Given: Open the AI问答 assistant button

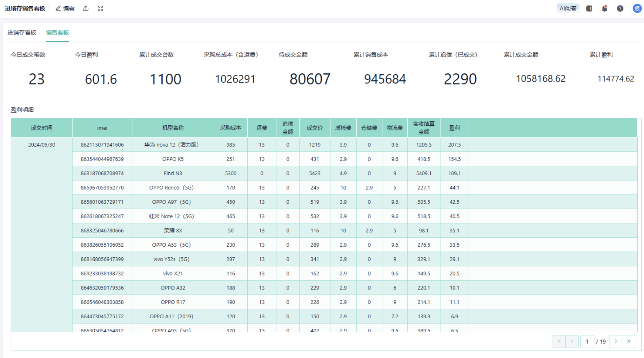Looking at the screenshot, I should coord(568,9).
